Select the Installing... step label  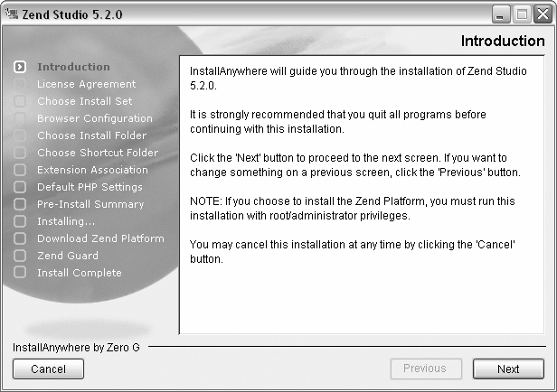[x=66, y=221]
